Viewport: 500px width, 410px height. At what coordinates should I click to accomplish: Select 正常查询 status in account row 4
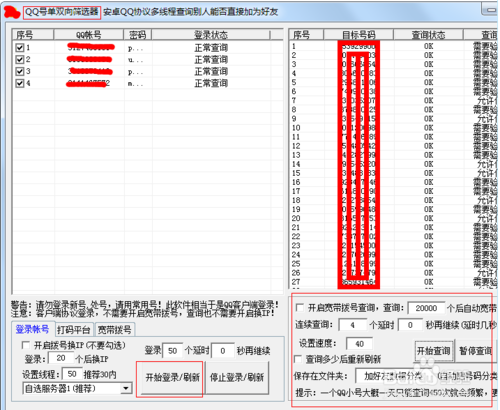coord(211,83)
